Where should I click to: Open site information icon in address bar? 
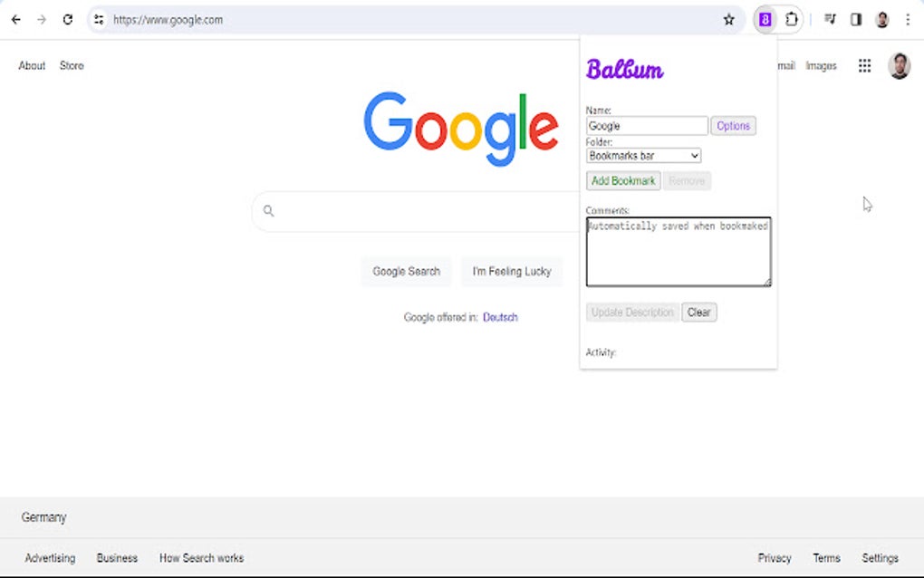99,19
